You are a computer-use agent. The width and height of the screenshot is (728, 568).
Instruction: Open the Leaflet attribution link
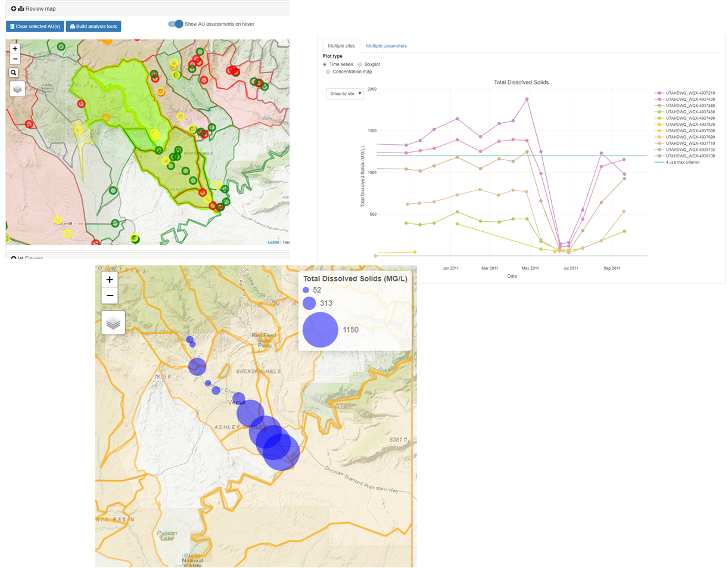[273, 242]
